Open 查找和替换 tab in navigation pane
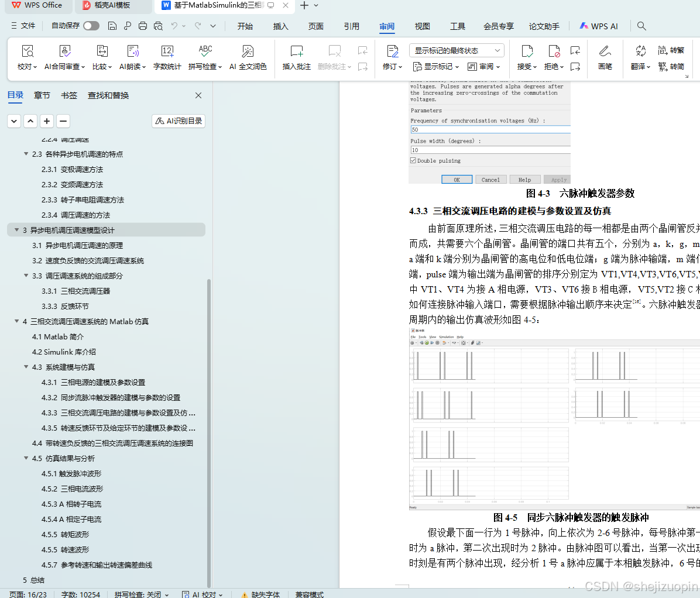This screenshot has height=598, width=700. 108,95
